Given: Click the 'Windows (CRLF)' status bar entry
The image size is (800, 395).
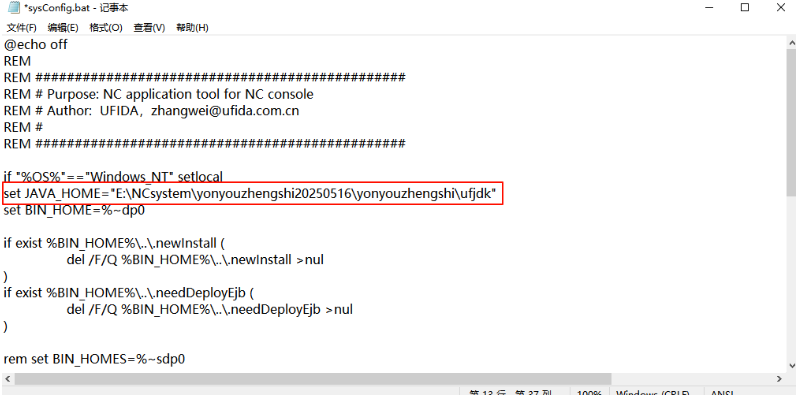Looking at the screenshot, I should [x=653, y=392].
